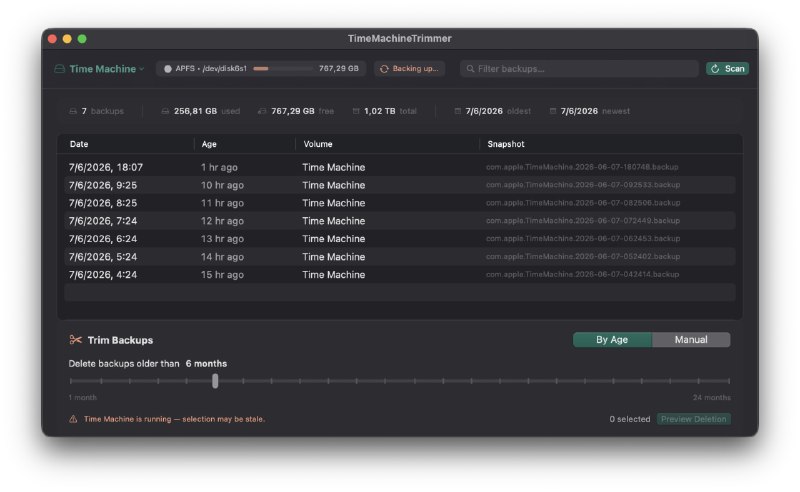Select the backup row dated 7/6/2026, 7:24

tap(399, 221)
